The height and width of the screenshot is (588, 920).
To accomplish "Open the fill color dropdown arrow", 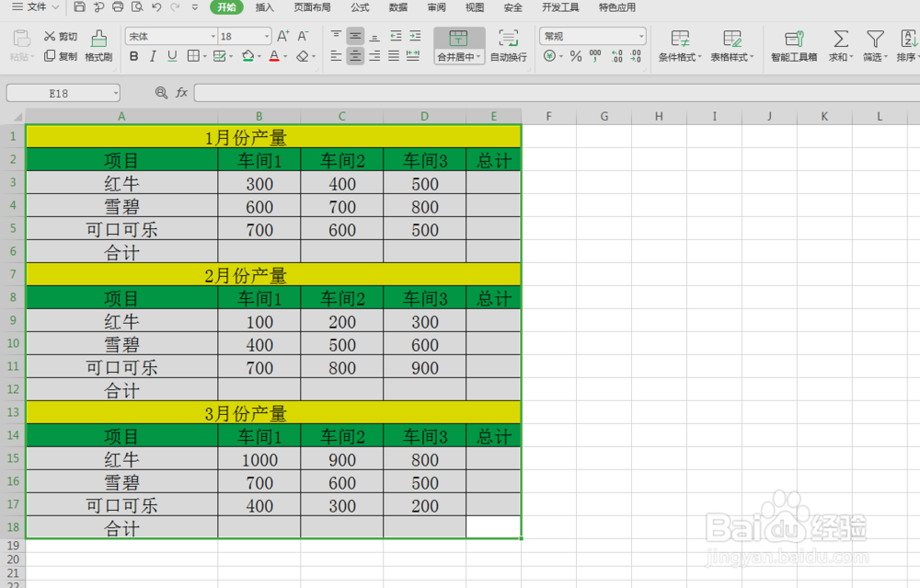I will [259, 57].
